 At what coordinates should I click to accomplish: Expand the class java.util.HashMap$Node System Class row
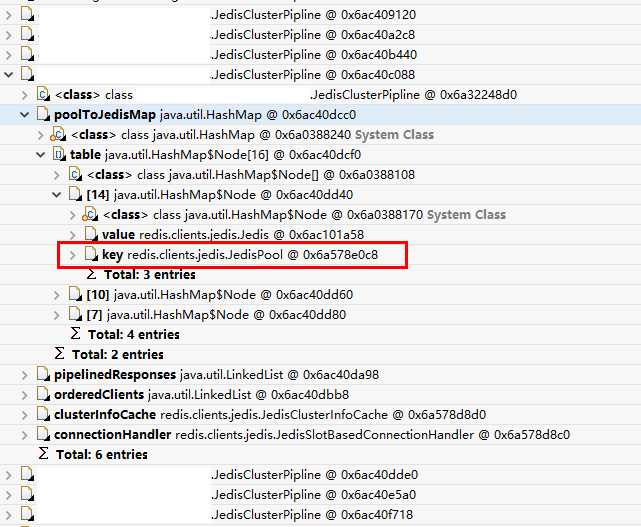(x=72, y=215)
